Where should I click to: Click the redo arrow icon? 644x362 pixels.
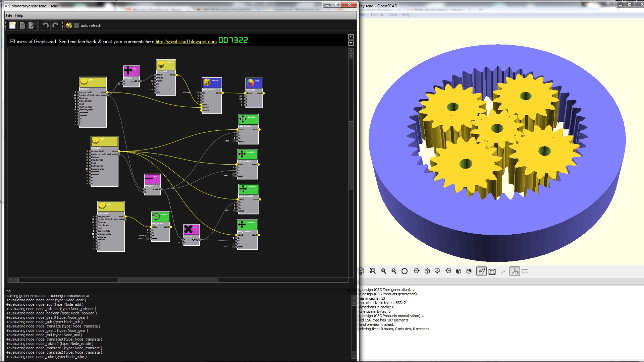pyautogui.click(x=56, y=25)
